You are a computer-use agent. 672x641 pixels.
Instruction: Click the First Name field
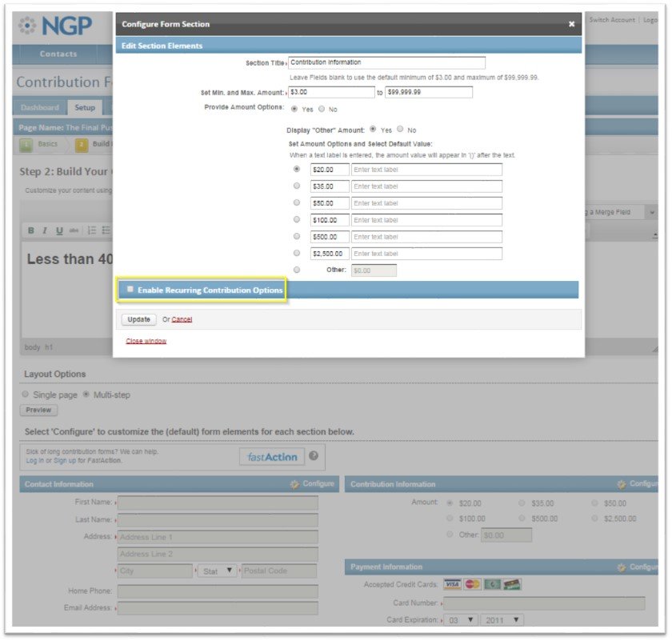point(218,503)
